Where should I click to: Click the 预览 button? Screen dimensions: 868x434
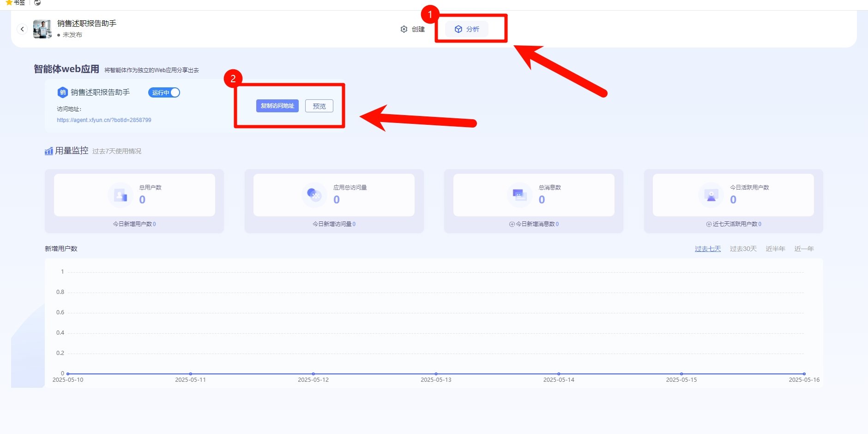point(319,106)
